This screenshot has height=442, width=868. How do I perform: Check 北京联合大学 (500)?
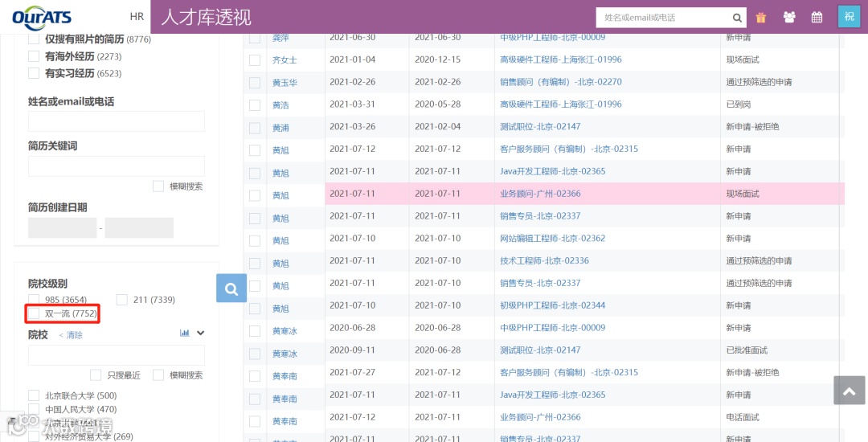click(x=34, y=395)
